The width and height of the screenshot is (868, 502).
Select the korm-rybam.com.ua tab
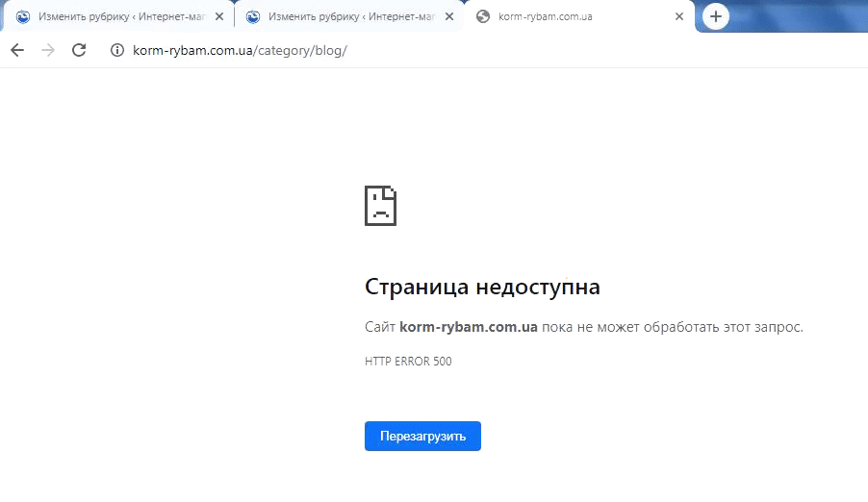click(578, 16)
